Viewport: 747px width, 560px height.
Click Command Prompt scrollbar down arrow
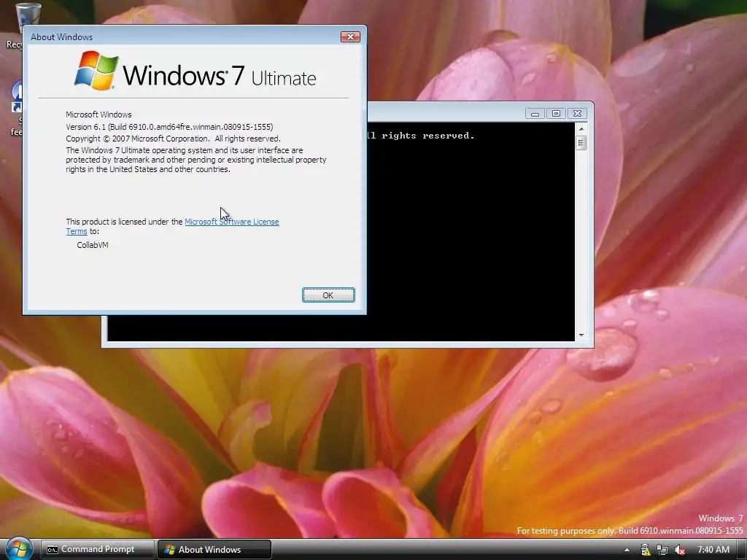coord(581,335)
